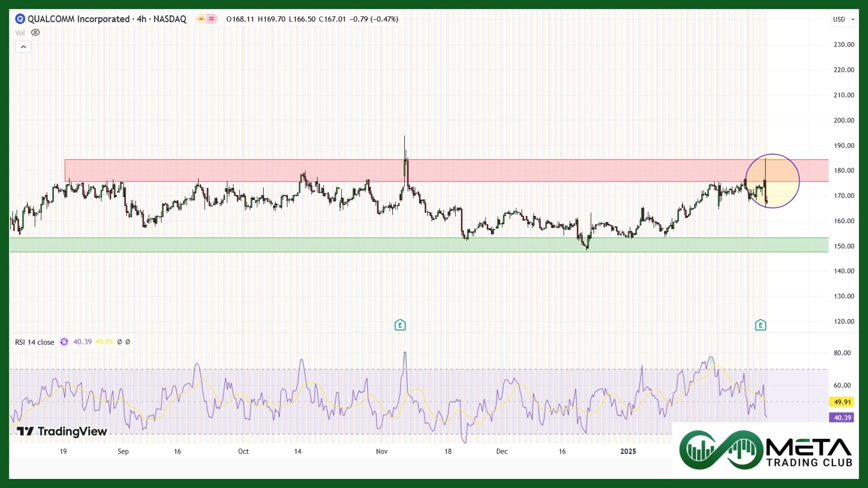
Task: Select the red resistance zone rectangle
Action: [447, 170]
